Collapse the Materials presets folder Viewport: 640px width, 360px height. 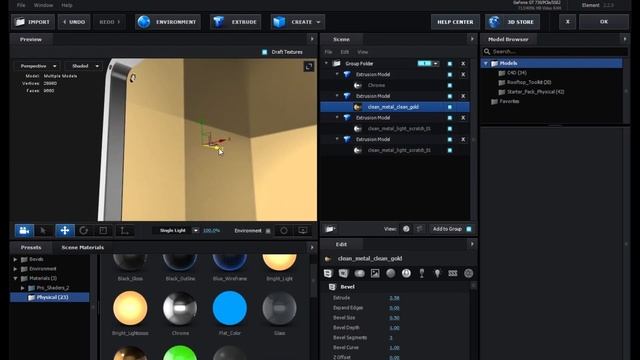point(15,278)
